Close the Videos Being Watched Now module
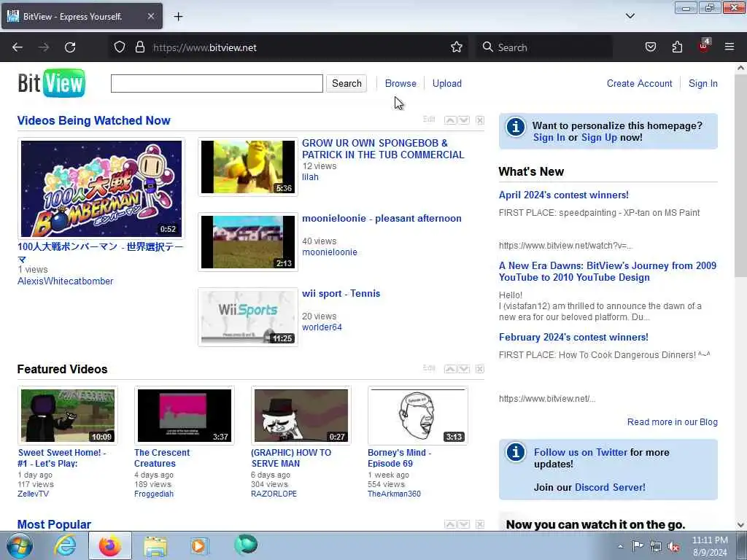This screenshot has width=747, height=560. click(x=480, y=120)
